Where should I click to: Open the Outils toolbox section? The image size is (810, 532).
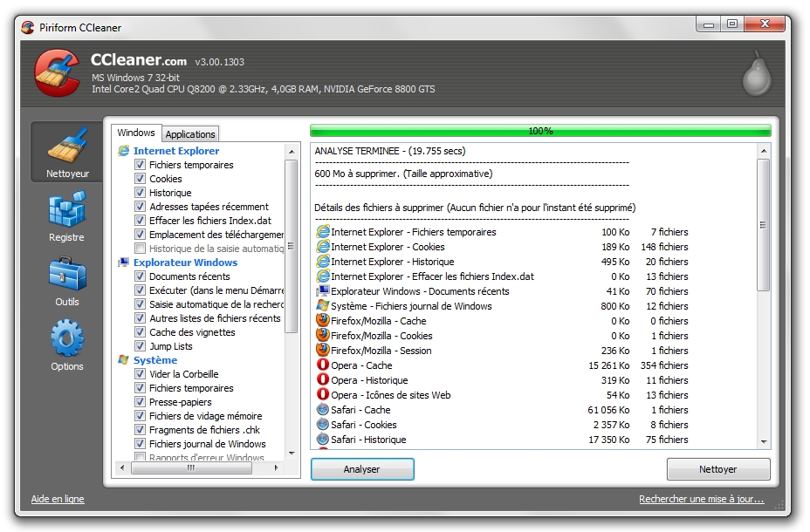66,281
